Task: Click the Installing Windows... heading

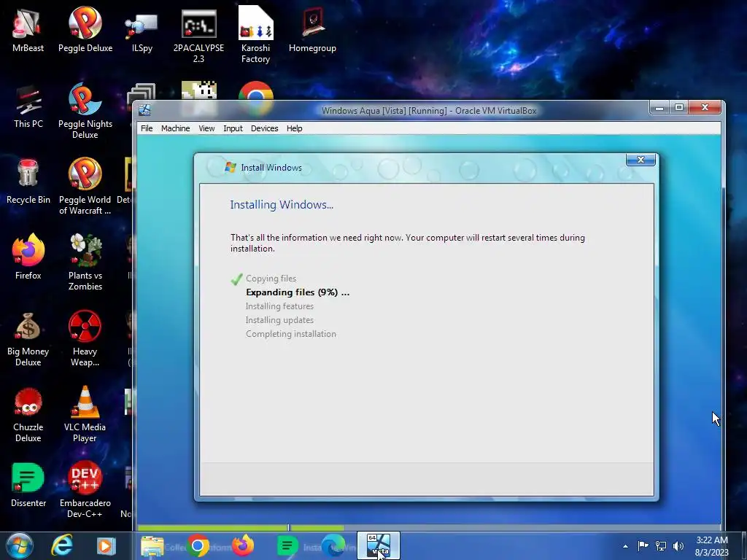Action: pos(282,205)
